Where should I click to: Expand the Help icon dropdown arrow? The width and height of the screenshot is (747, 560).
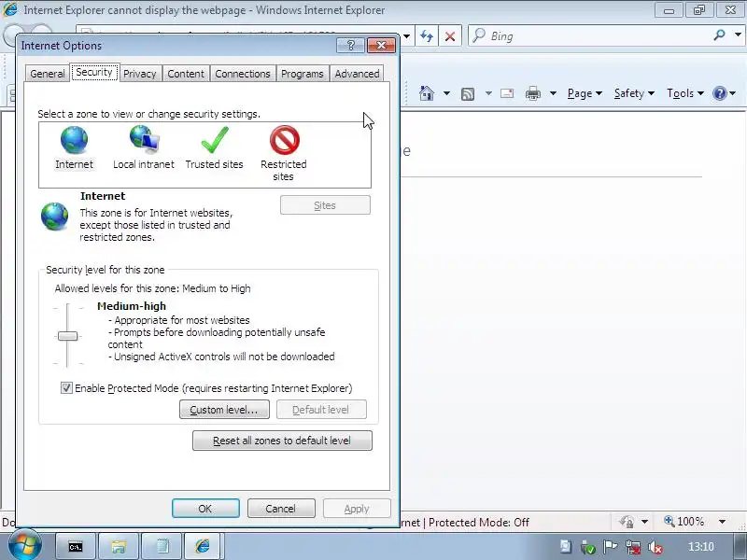[733, 93]
